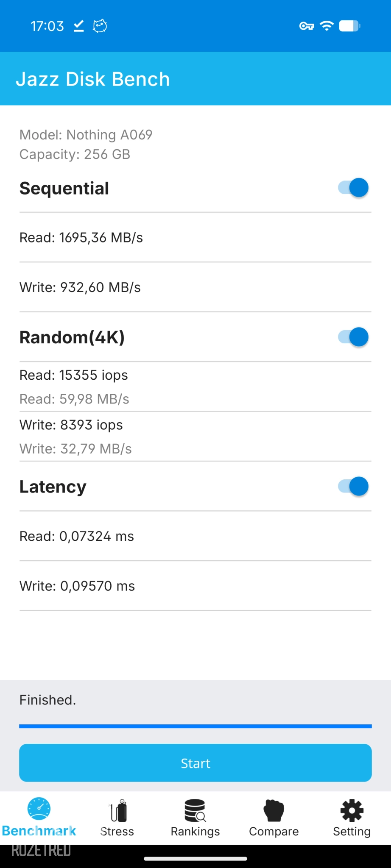
Task: Open the Setting gear icon
Action: [352, 810]
